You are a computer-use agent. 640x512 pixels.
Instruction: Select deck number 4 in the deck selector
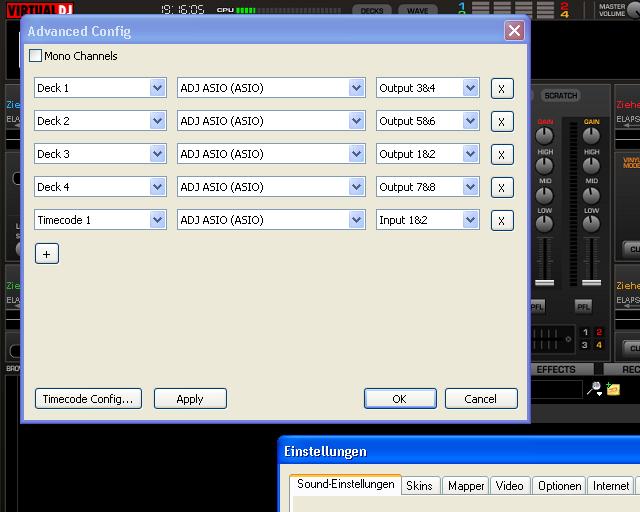click(599, 346)
